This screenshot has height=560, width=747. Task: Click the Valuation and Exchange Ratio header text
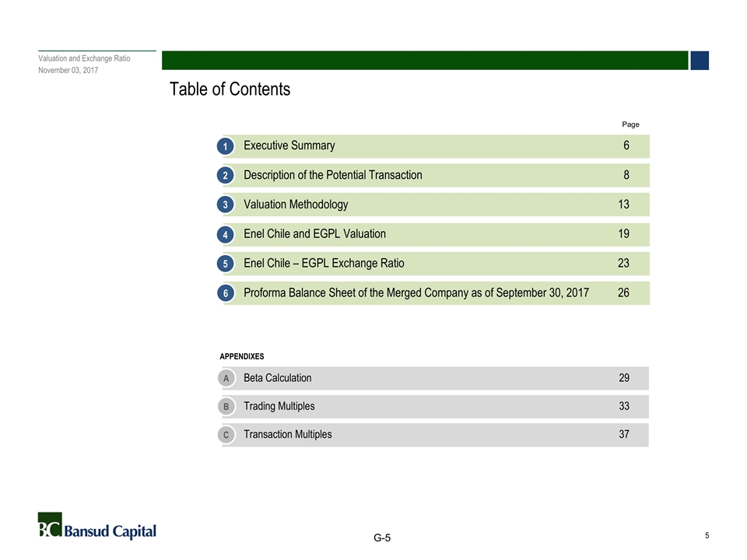pos(84,58)
